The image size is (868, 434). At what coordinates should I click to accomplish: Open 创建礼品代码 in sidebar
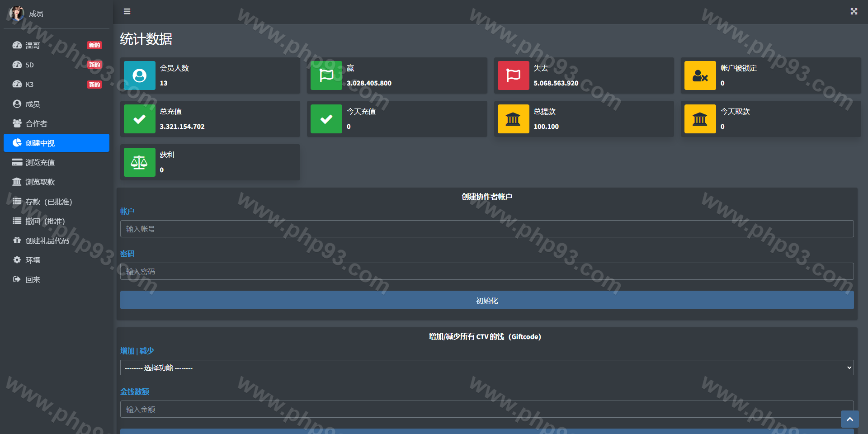tap(47, 241)
